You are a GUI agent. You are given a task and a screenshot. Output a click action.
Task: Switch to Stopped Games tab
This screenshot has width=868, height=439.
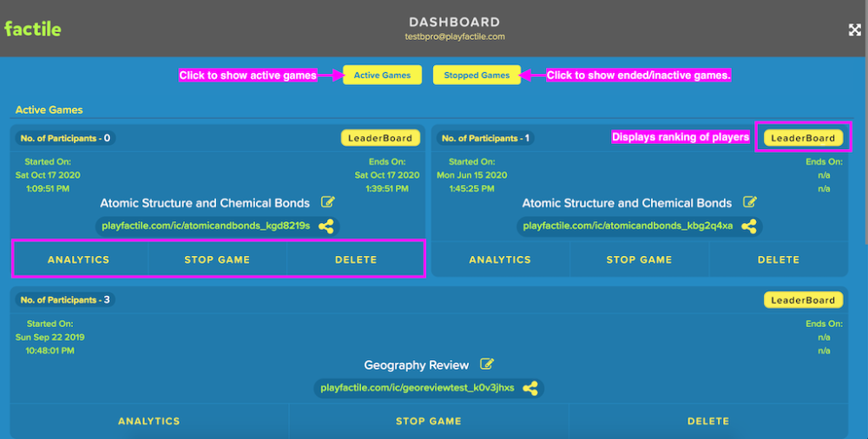(x=477, y=75)
